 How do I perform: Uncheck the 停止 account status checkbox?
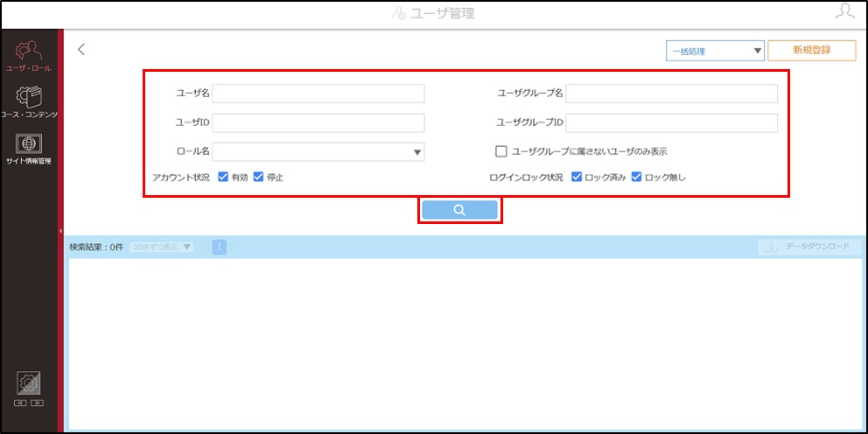point(258,177)
